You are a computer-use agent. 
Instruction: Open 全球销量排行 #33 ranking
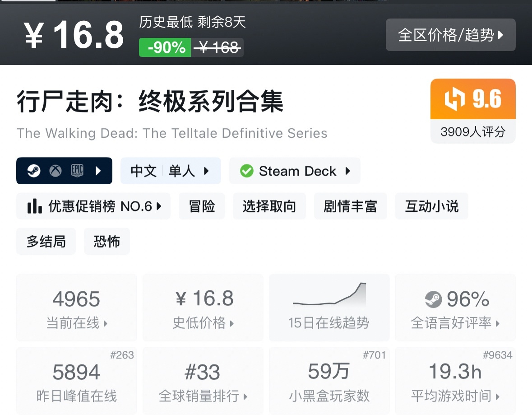203,380
